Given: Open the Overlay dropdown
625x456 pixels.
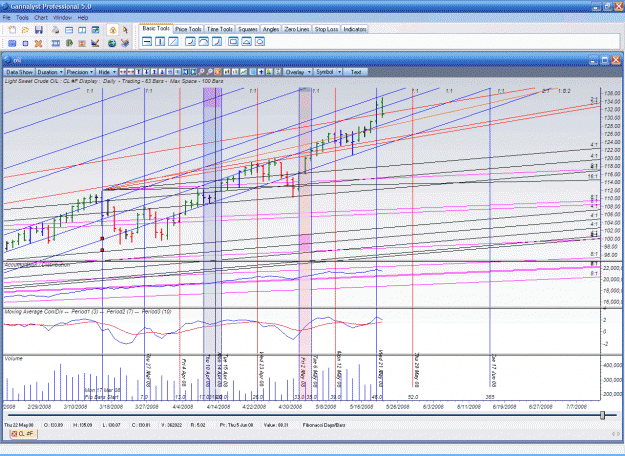Looking at the screenshot, I should click(298, 72).
